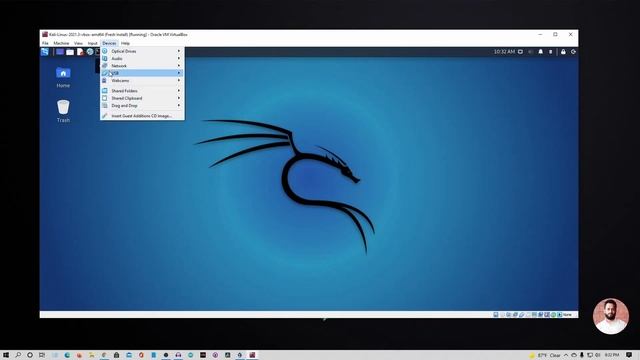Click the display indicator beside the clock
The width and height of the screenshot is (640, 360).
click(520, 52)
